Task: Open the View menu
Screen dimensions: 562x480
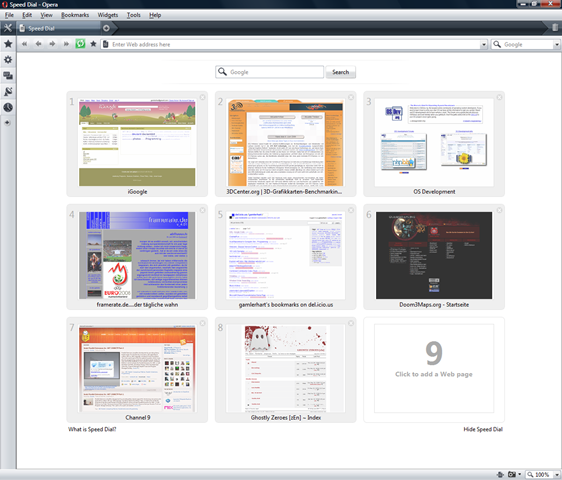Action: coord(46,15)
